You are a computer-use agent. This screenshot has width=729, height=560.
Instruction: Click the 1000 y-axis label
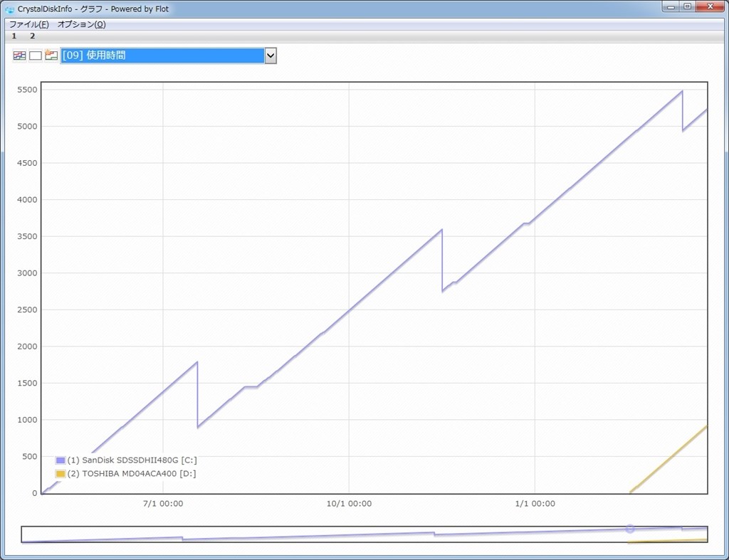pyautogui.click(x=27, y=420)
